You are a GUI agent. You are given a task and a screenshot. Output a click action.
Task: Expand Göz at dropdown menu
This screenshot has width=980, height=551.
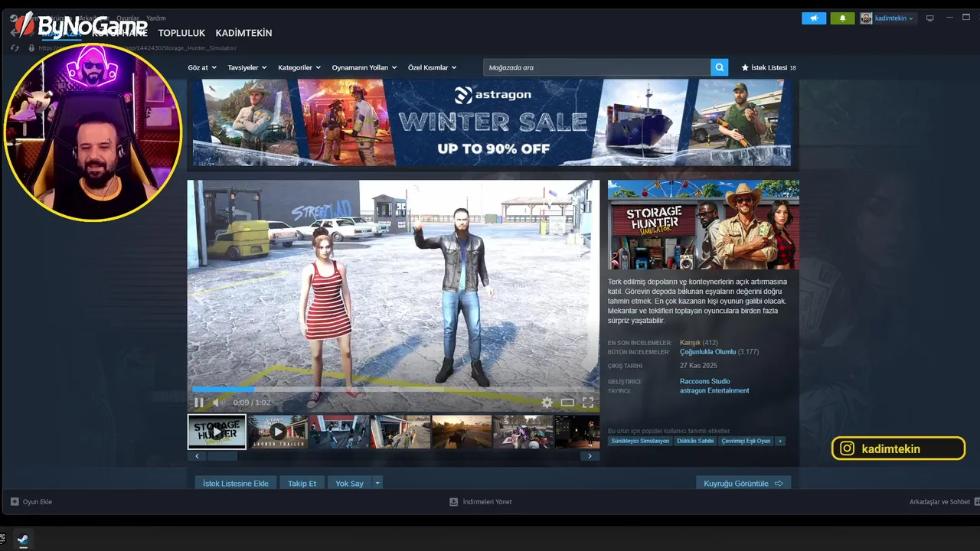click(x=202, y=67)
